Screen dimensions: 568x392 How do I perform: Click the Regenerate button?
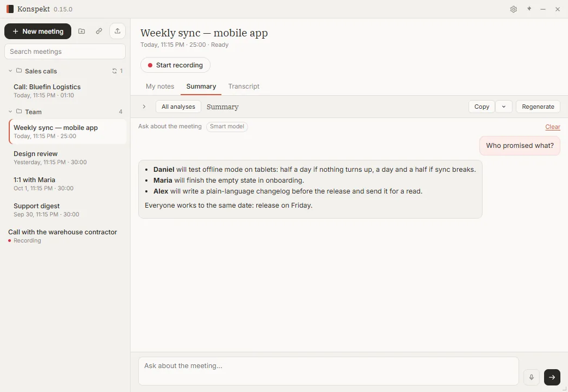pos(538,107)
